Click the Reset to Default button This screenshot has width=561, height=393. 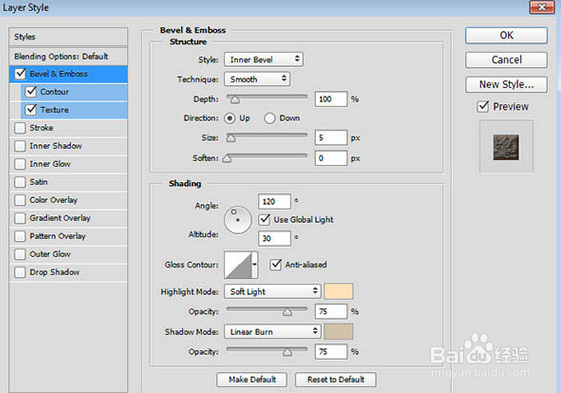[336, 379]
